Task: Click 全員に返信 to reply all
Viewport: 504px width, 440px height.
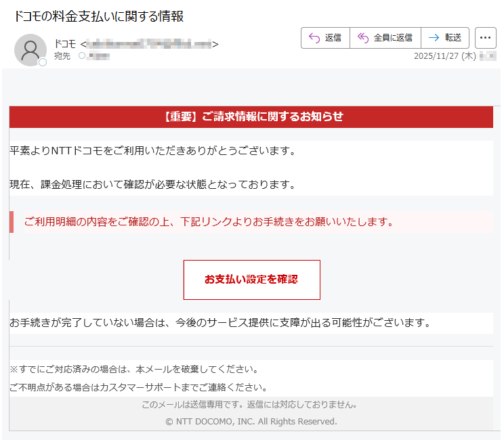Action: tap(385, 38)
